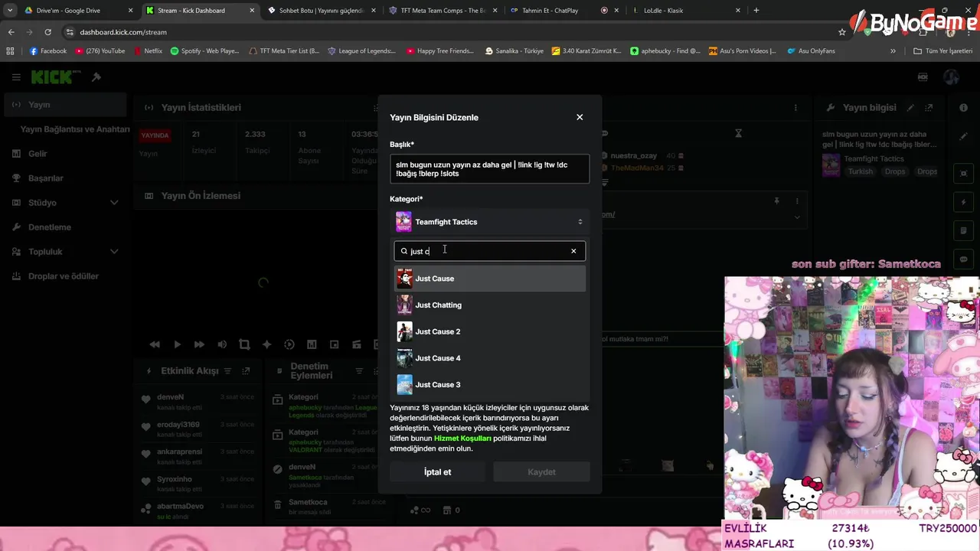Edit the Başlık stream title field
Viewport: 980px width, 551px height.
coord(489,169)
